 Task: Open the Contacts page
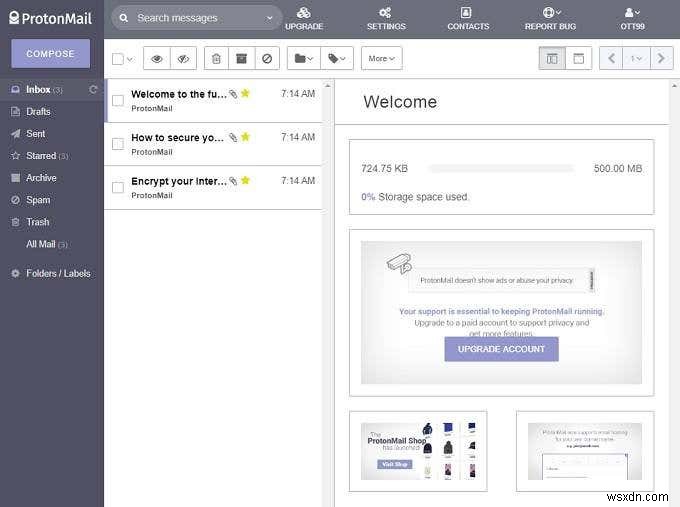pyautogui.click(x=468, y=19)
